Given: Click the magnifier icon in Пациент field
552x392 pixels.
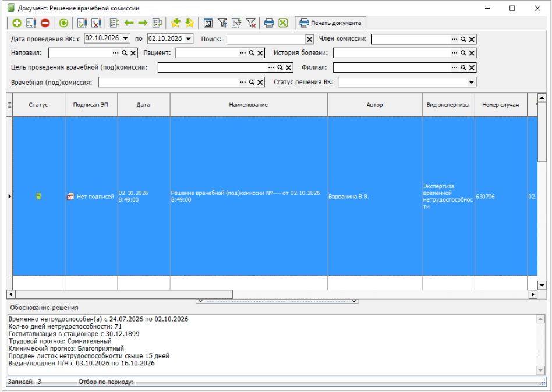Looking at the screenshot, I should [x=252, y=53].
